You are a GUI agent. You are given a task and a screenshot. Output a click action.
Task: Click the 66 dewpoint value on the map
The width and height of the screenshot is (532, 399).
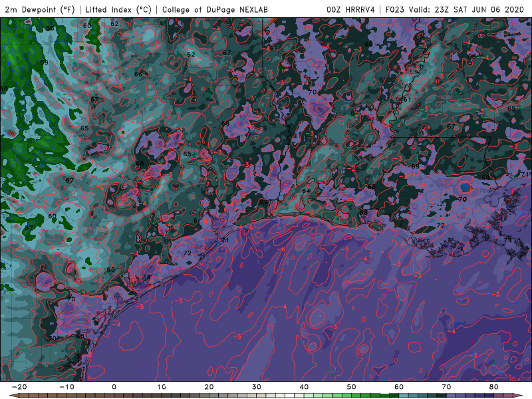pos(138,74)
